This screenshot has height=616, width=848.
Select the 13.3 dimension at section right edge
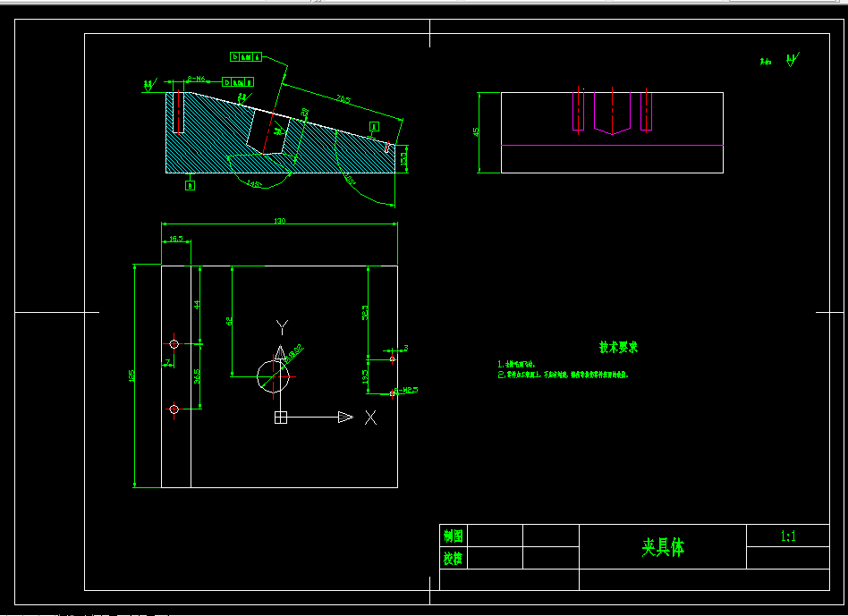pos(403,158)
